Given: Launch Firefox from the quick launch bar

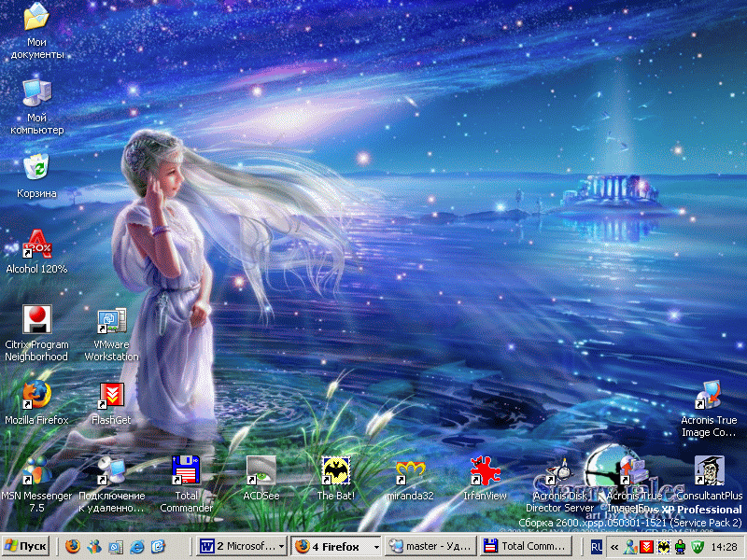Looking at the screenshot, I should coord(73,546).
